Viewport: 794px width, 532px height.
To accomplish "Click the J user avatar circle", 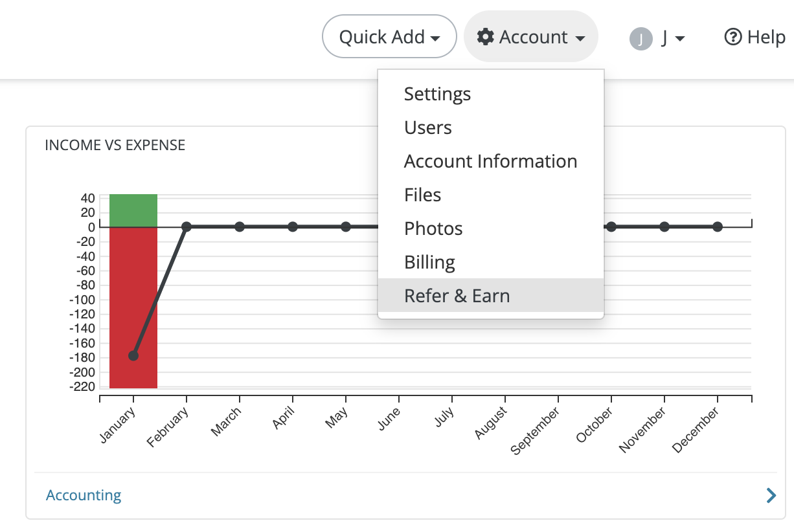I will (x=641, y=39).
